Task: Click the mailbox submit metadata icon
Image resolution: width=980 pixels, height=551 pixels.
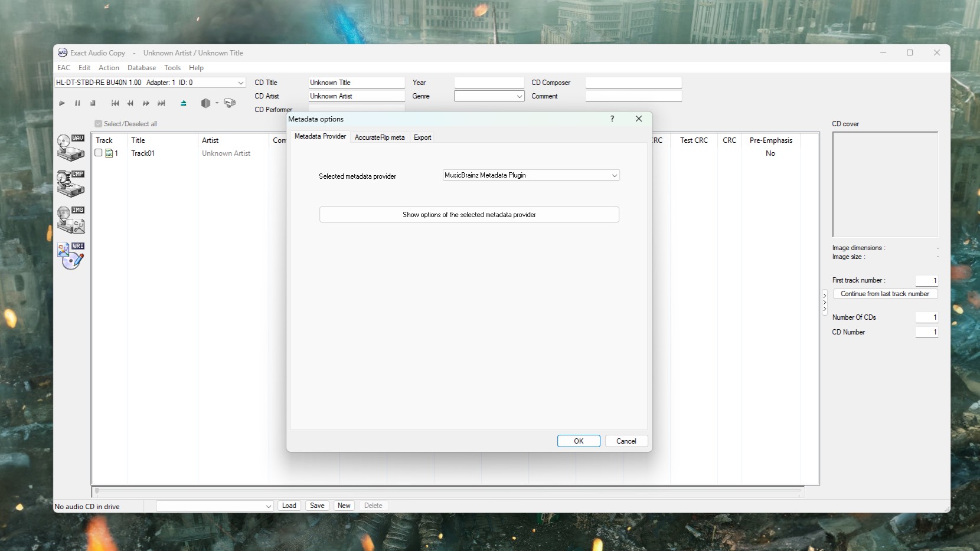Action: pos(230,103)
